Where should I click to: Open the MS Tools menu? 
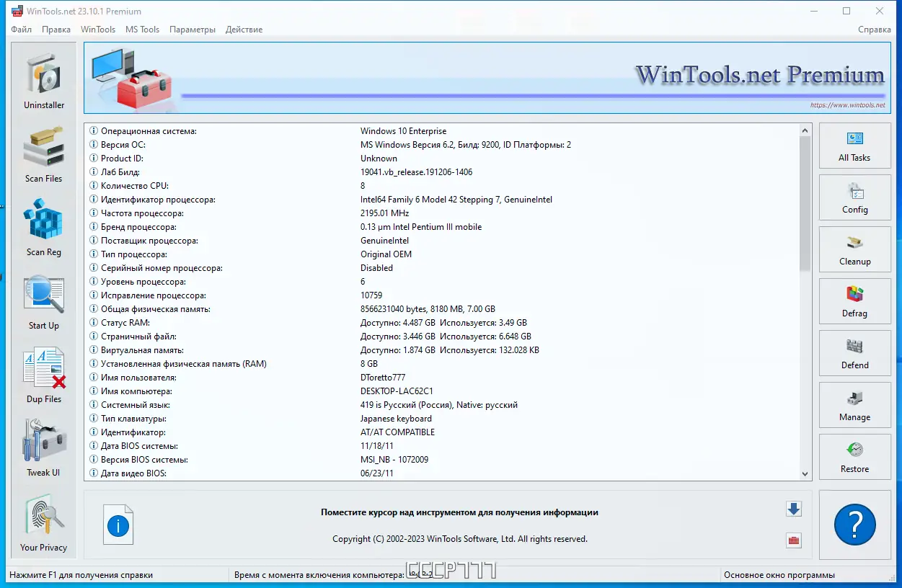click(x=142, y=29)
